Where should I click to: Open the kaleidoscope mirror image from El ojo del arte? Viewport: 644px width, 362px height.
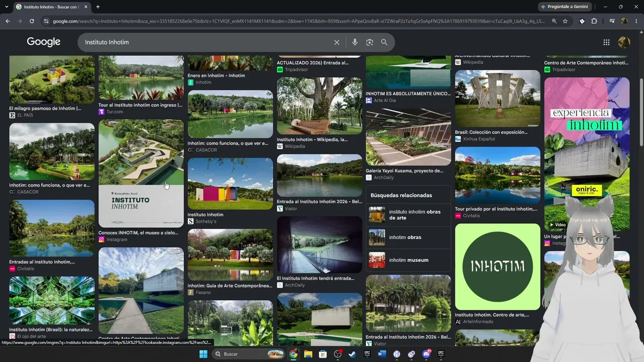[52, 301]
